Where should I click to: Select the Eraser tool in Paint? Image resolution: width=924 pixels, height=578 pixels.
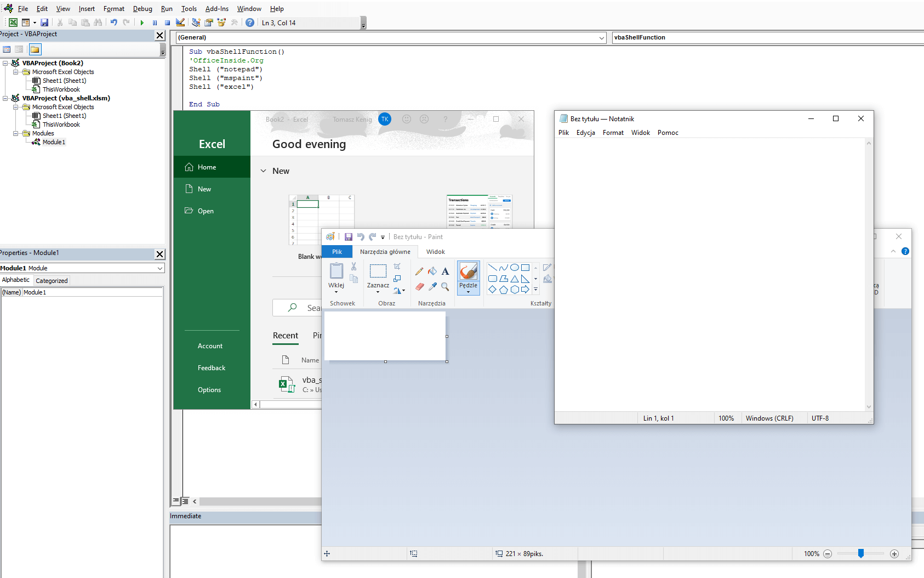(x=419, y=287)
